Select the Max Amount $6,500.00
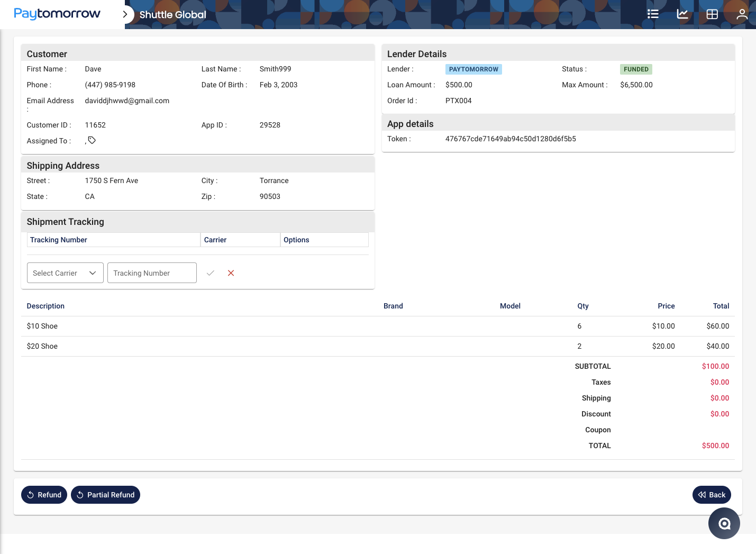 click(636, 85)
